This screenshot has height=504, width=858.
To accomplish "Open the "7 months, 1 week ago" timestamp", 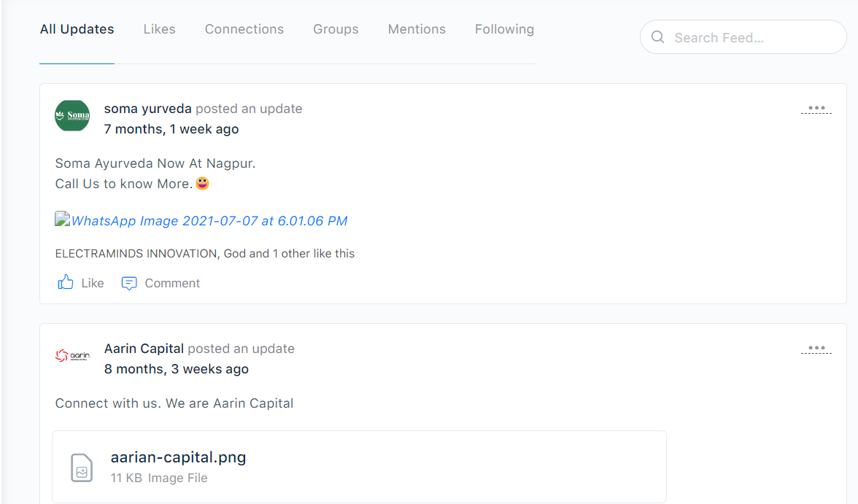I will [171, 129].
